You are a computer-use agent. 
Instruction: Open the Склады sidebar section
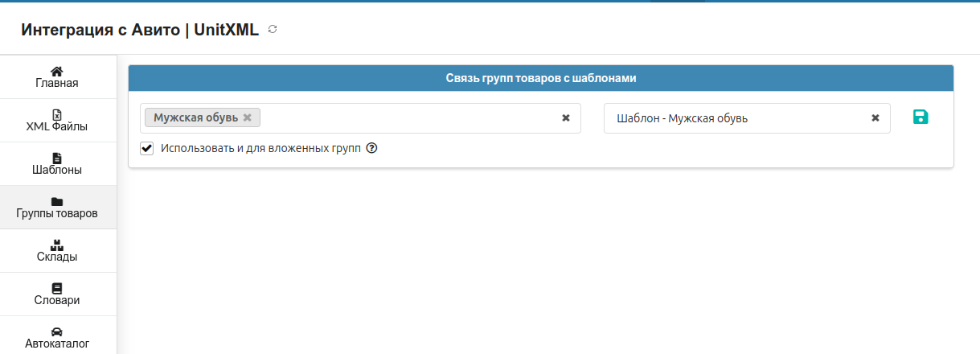pyautogui.click(x=58, y=250)
